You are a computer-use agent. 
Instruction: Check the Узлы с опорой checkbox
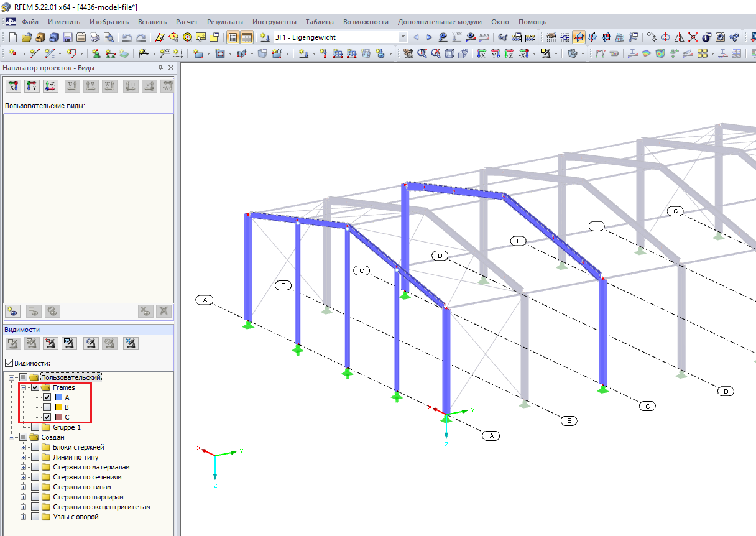tap(35, 517)
